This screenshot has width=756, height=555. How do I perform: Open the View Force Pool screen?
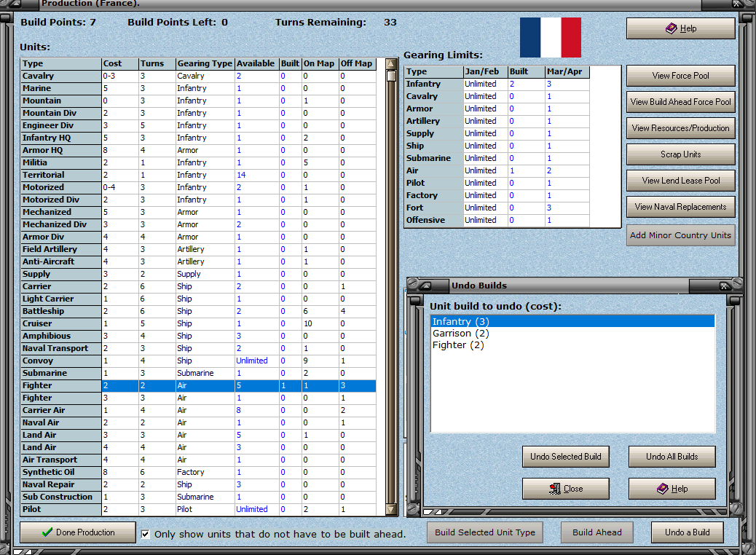[x=680, y=75]
